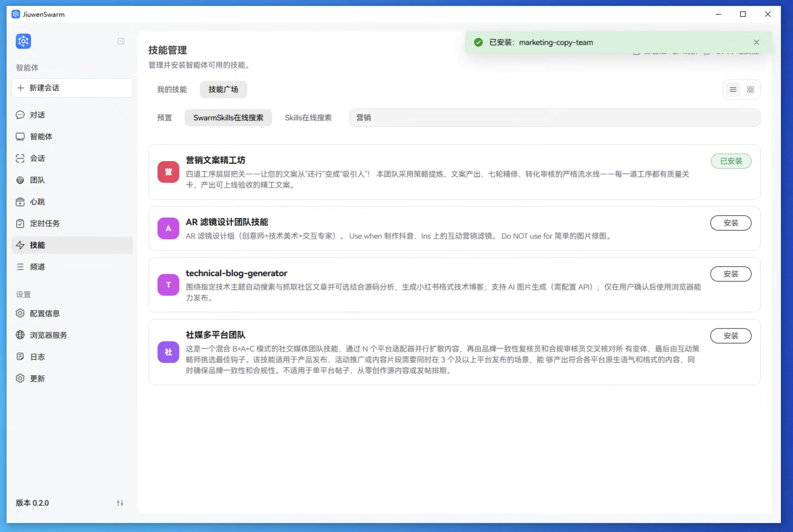793x532 pixels.
Task: Open 更新 update gear icon
Action: pos(20,378)
